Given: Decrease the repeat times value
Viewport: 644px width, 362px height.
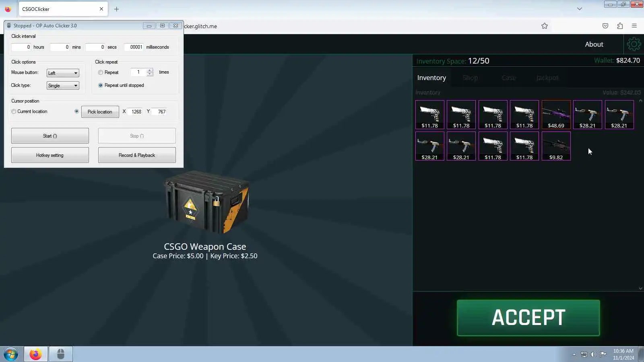Looking at the screenshot, I should point(150,74).
